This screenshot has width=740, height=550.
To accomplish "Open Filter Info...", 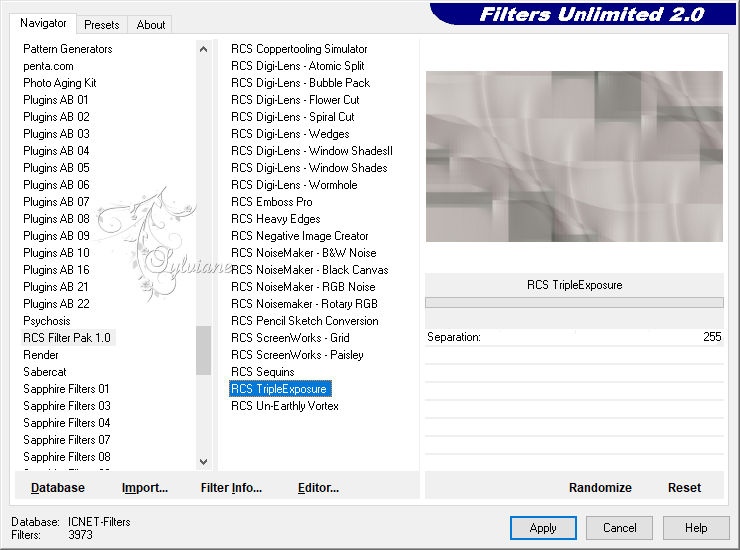I will pyautogui.click(x=231, y=488).
